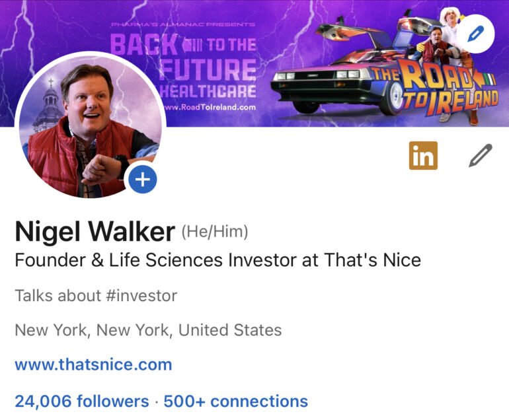Viewport: 509px width, 420px height.
Task: Click the New York location text
Action: tap(148, 330)
